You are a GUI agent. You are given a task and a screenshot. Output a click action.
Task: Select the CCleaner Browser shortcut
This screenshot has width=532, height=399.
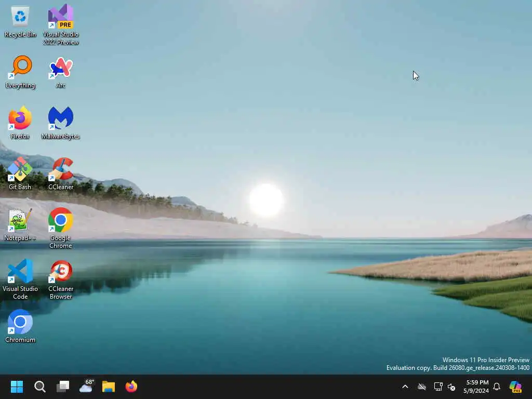coord(60,279)
